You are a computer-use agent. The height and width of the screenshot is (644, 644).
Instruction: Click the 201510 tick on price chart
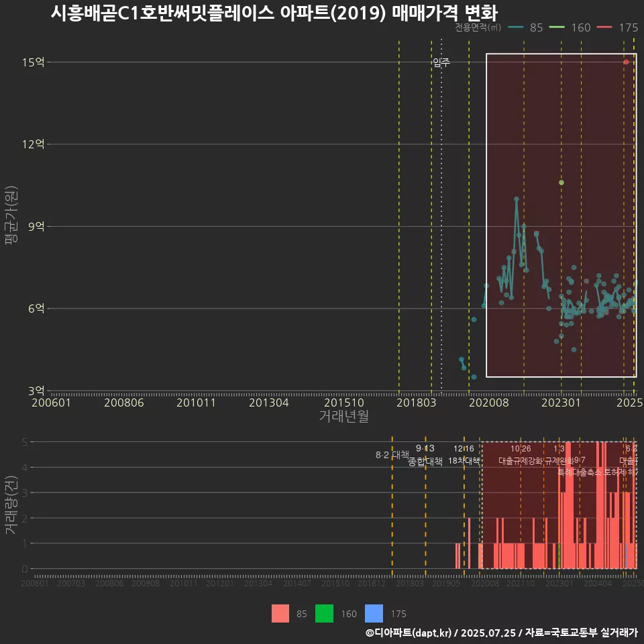tap(343, 402)
